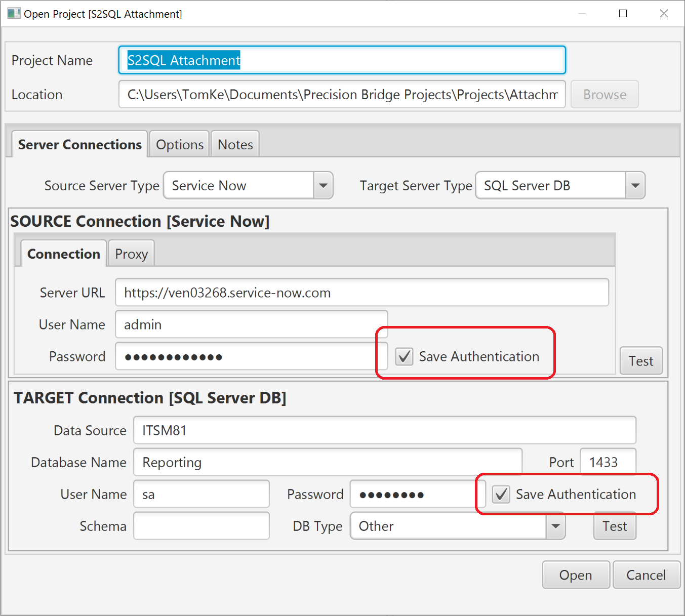
Task: Edit the Server URL field
Action: click(x=362, y=293)
